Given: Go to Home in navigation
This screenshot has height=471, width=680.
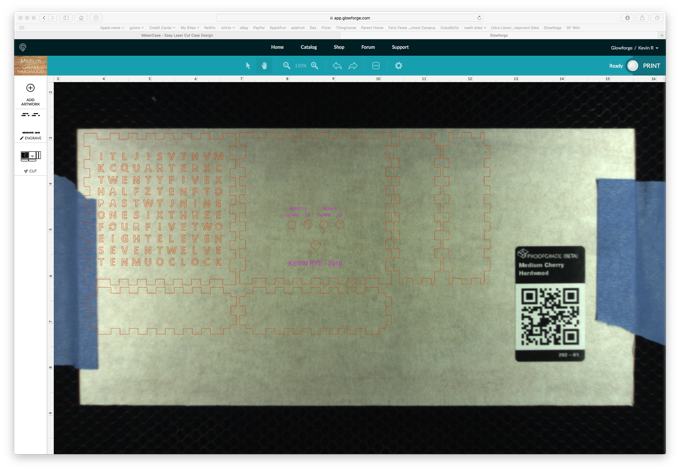Looking at the screenshot, I should 277,47.
